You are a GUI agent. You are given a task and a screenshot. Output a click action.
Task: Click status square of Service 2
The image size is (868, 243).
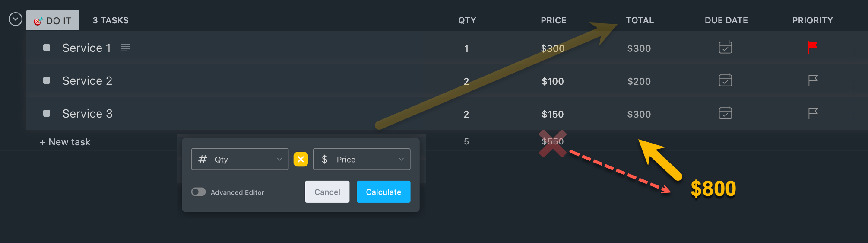(x=47, y=80)
